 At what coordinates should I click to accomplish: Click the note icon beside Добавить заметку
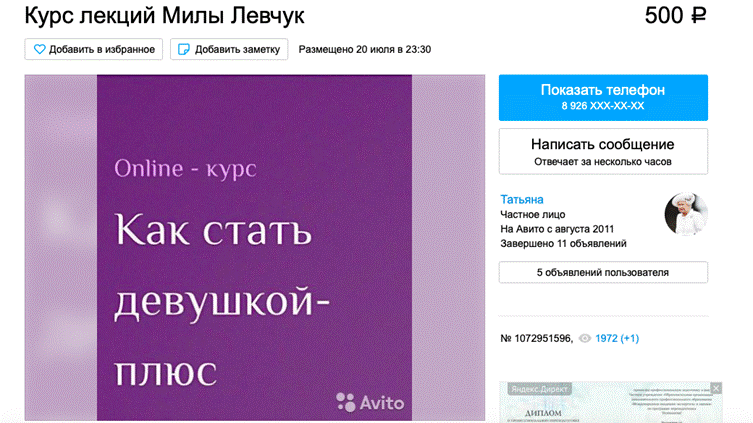click(x=183, y=49)
